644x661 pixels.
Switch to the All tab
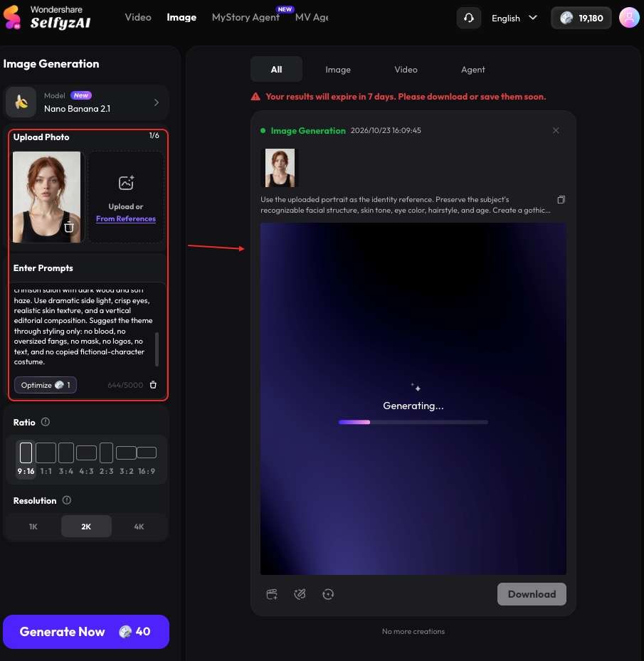pyautogui.click(x=276, y=69)
